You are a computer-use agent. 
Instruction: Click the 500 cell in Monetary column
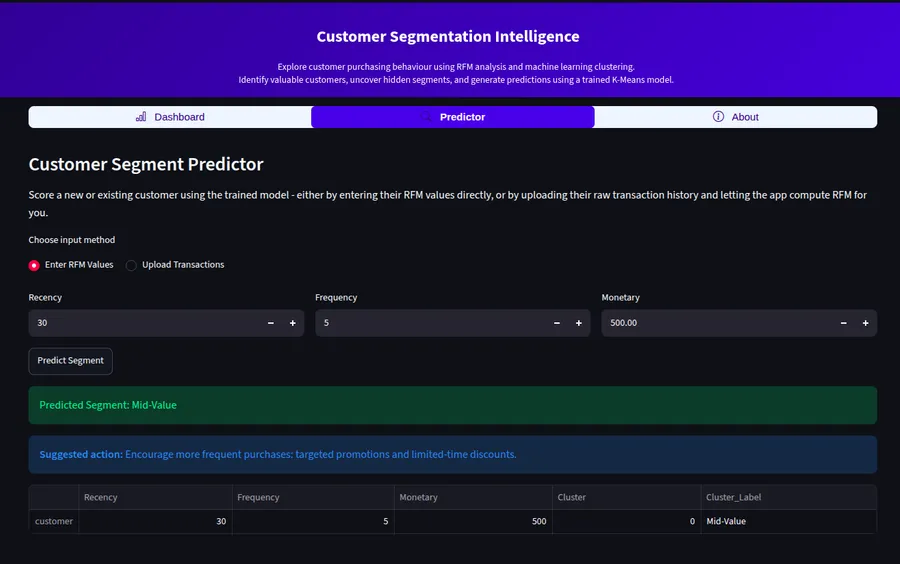click(473, 522)
